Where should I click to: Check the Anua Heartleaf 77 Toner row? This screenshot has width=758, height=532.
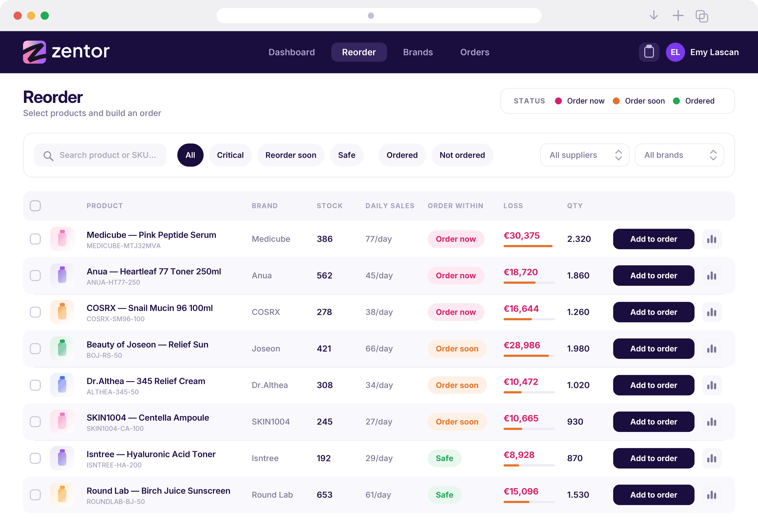35,276
